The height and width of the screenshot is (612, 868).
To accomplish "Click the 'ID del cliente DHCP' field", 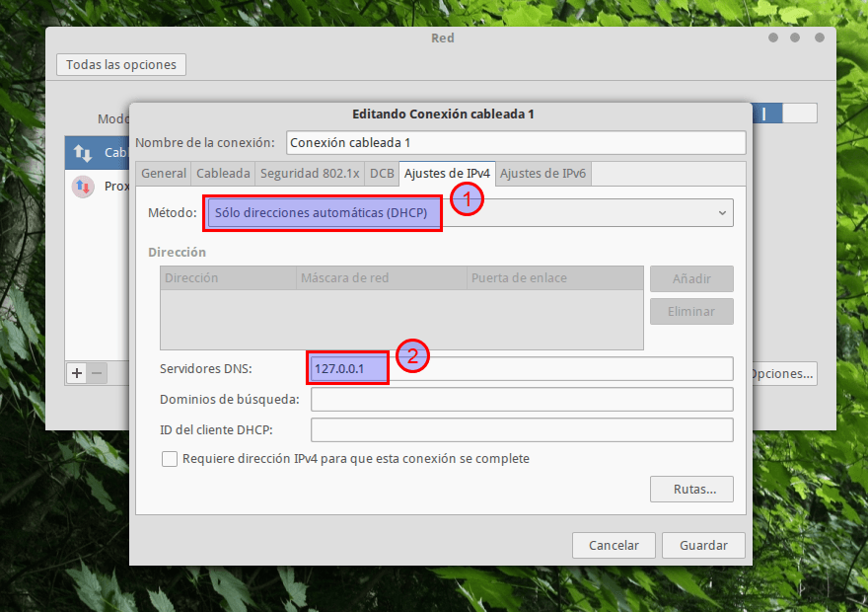I will click(x=522, y=429).
